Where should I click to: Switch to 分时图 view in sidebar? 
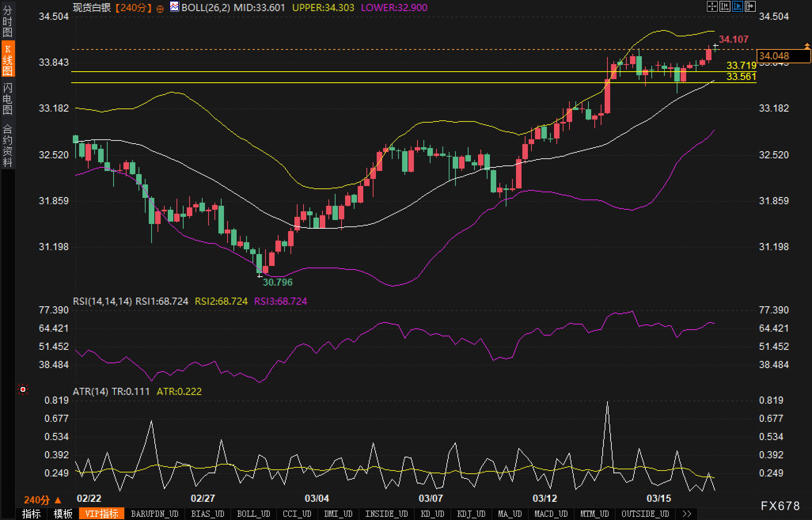coord(8,21)
